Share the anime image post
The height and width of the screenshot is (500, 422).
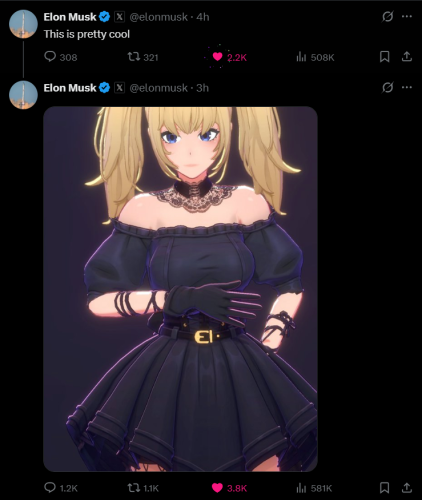click(x=407, y=488)
